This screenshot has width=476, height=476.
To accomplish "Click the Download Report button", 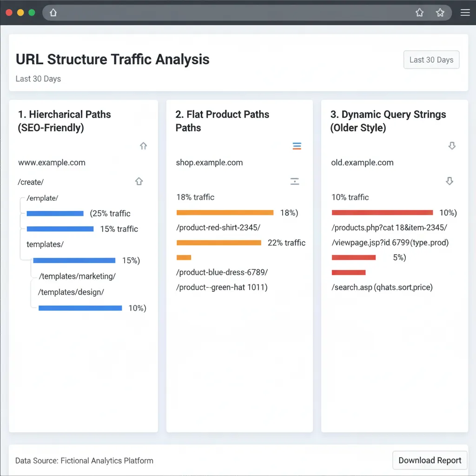I will pyautogui.click(x=430, y=460).
